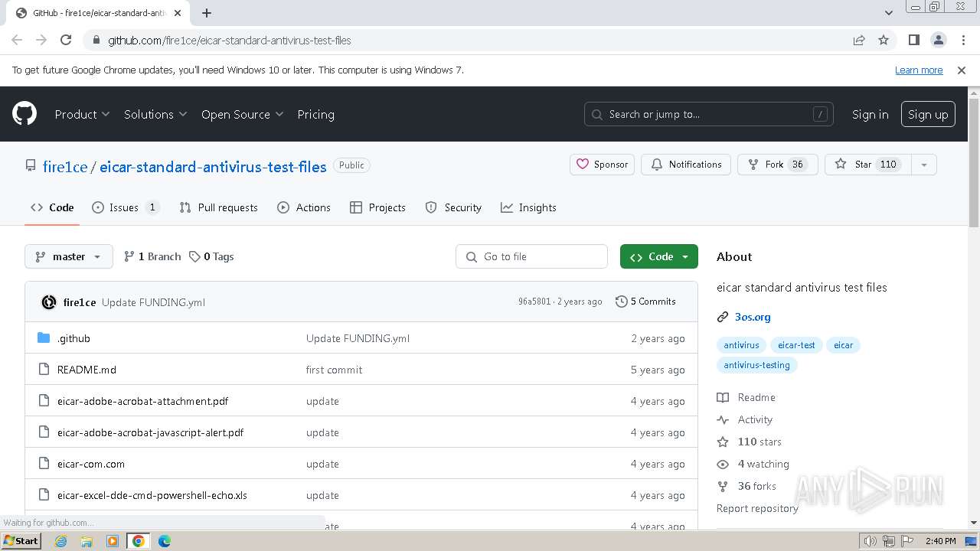Image resolution: width=980 pixels, height=551 pixels.
Task: Switch to the Pull requests tab
Action: point(218,207)
